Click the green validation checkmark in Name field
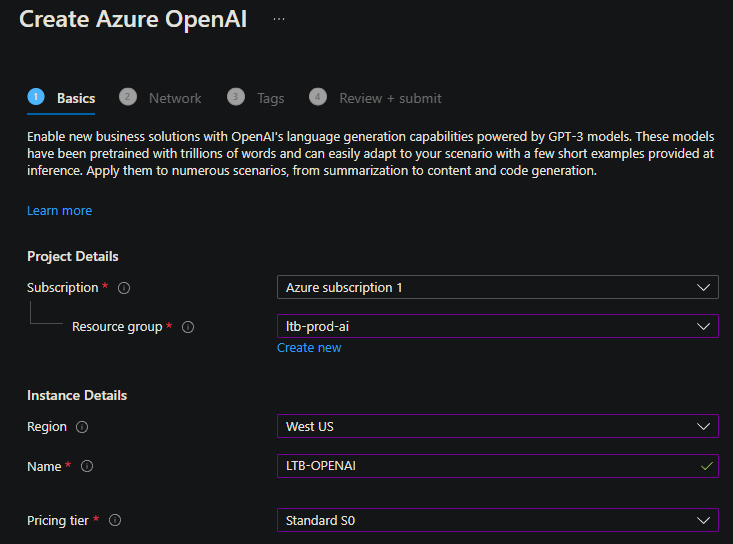The width and height of the screenshot is (733, 544). [707, 466]
